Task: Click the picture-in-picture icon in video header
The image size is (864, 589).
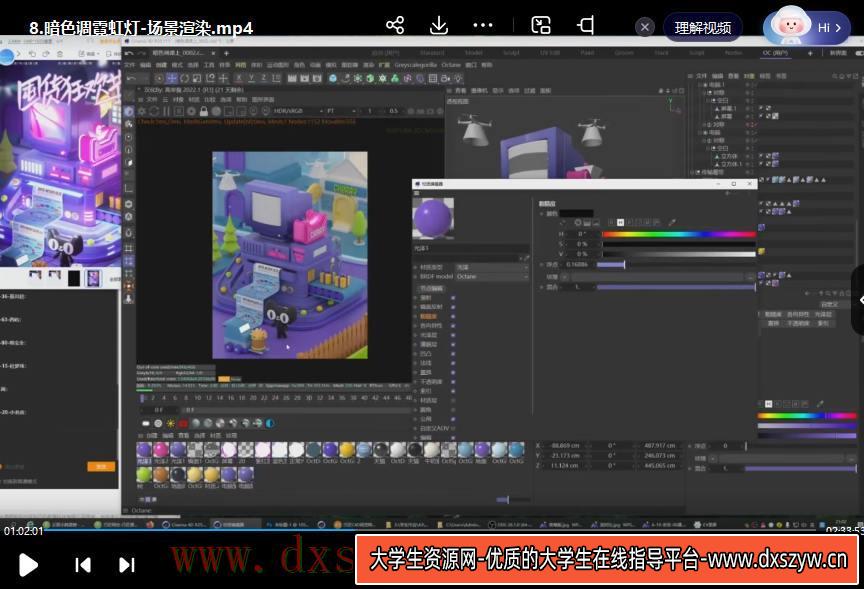Action: 541,25
